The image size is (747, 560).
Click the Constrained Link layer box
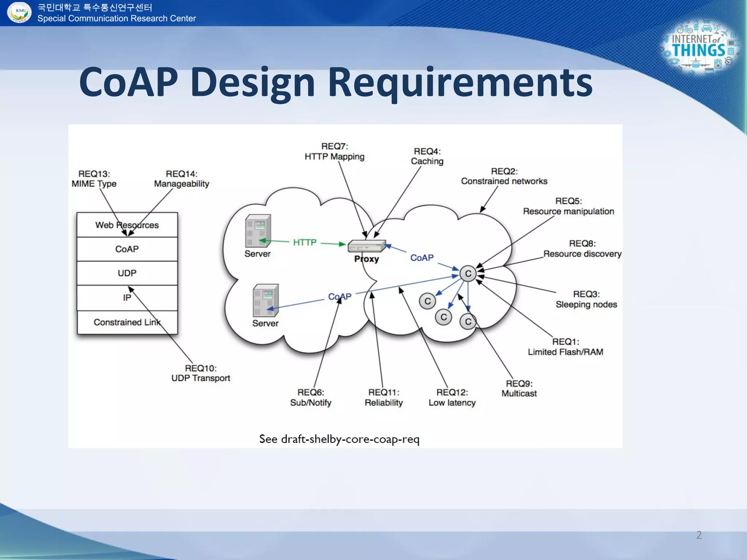(x=127, y=322)
